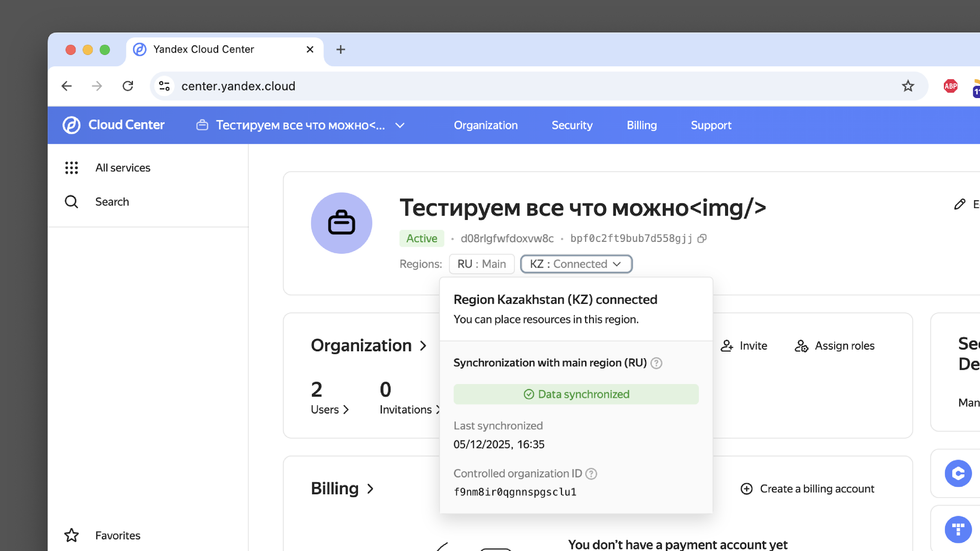The image size is (980, 551).
Task: Open the Invite user icon
Action: click(x=727, y=346)
